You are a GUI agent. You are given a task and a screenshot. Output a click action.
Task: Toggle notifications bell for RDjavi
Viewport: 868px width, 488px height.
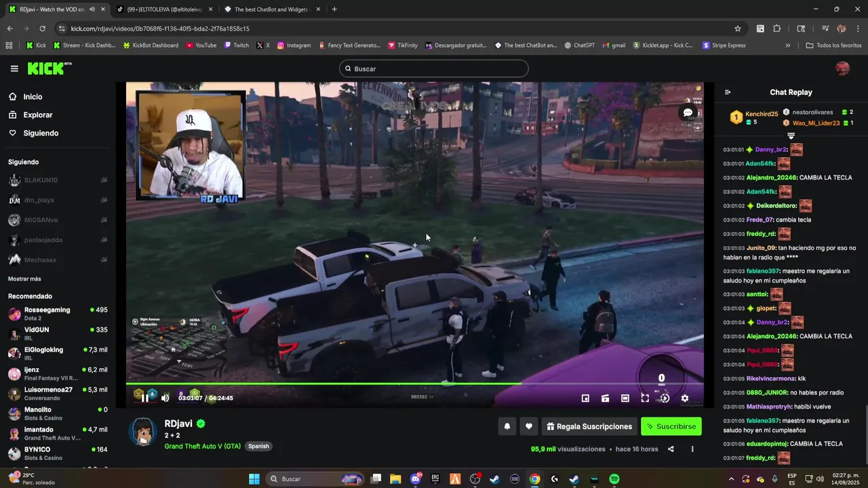(507, 426)
